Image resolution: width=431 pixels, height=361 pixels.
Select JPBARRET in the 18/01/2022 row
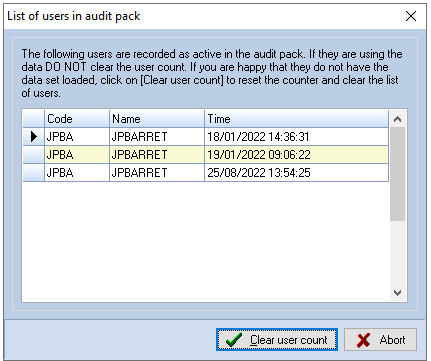157,137
